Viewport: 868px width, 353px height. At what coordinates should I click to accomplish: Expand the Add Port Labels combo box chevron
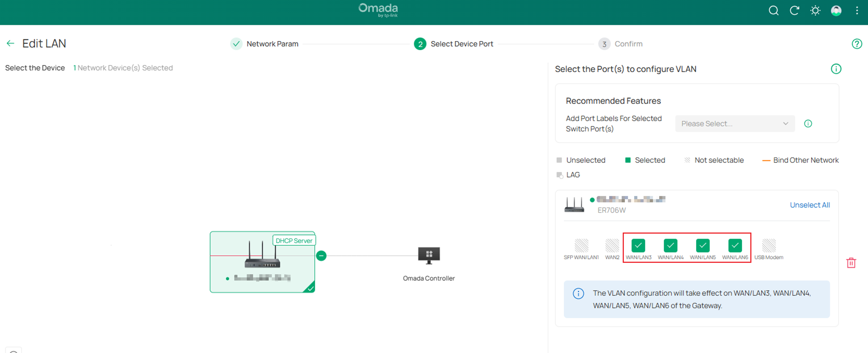pyautogui.click(x=786, y=123)
